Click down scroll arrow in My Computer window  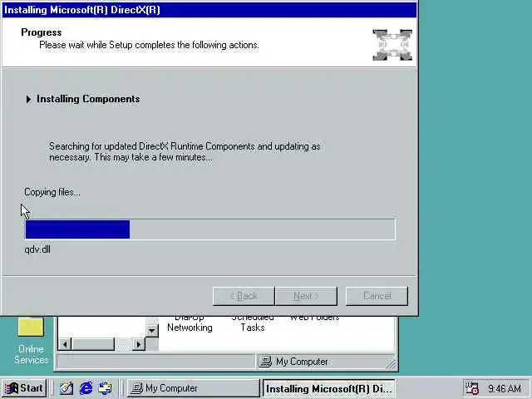tap(151, 331)
